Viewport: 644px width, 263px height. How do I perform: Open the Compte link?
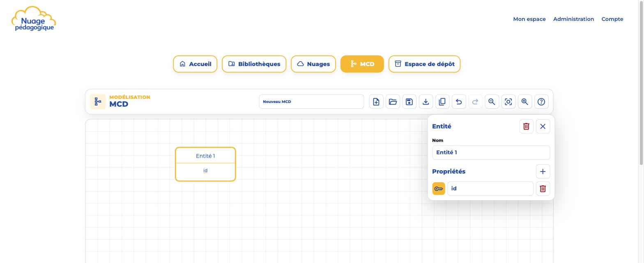click(612, 19)
